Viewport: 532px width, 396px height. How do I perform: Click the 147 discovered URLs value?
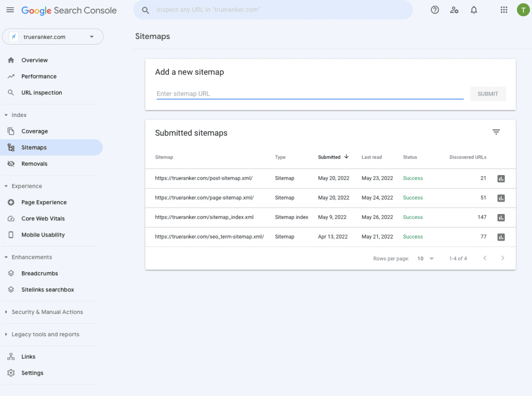click(482, 217)
